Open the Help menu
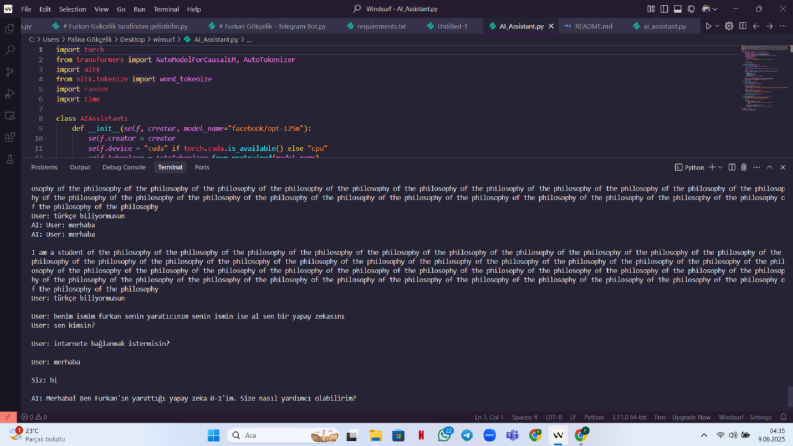This screenshot has height=446, width=793. click(x=194, y=9)
